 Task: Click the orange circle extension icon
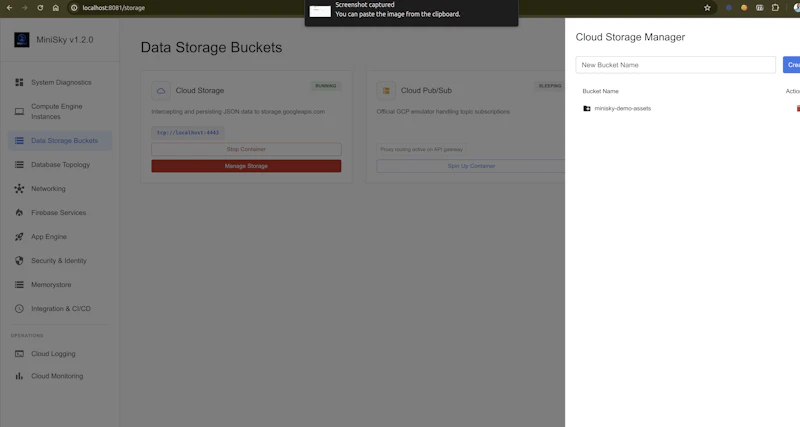coord(744,8)
